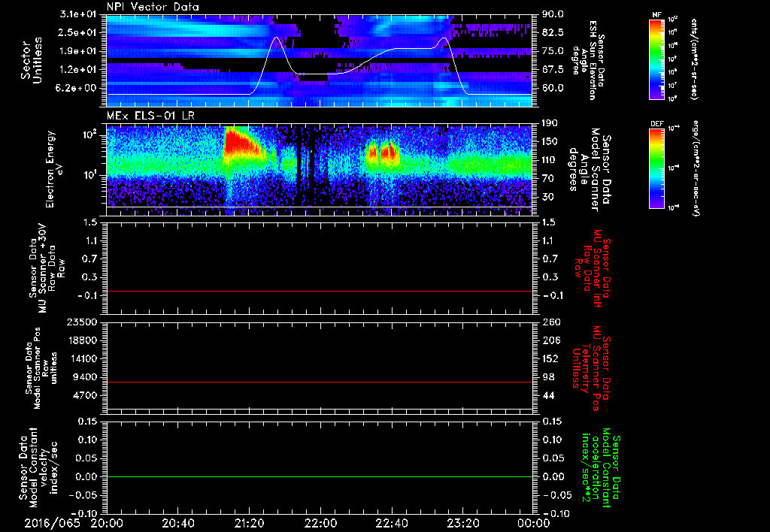Click the "110" scanner angle tick

coord(550,160)
